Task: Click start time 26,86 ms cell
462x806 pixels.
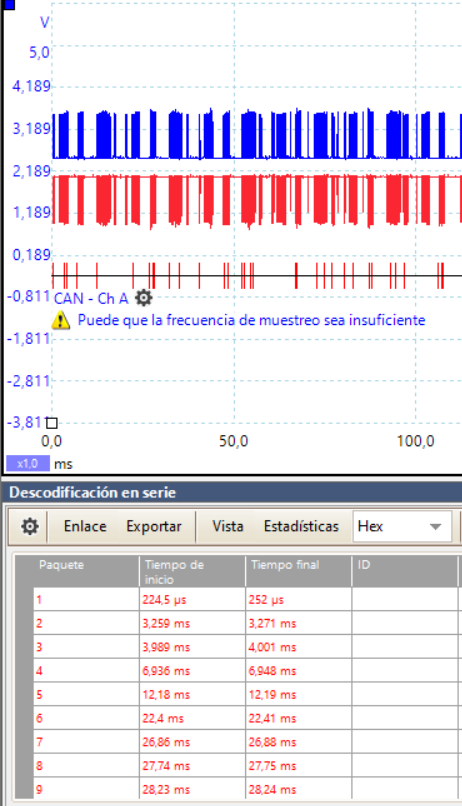Action: coord(193,742)
